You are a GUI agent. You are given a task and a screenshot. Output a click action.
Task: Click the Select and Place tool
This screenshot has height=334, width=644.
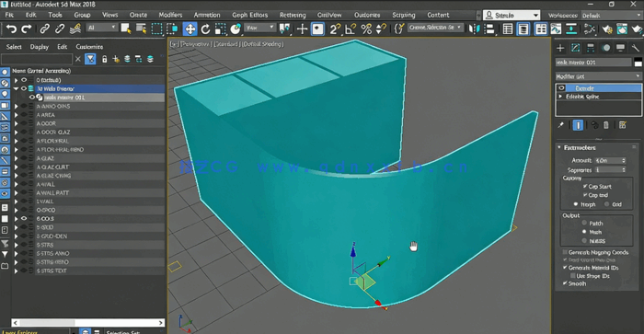(x=236, y=29)
